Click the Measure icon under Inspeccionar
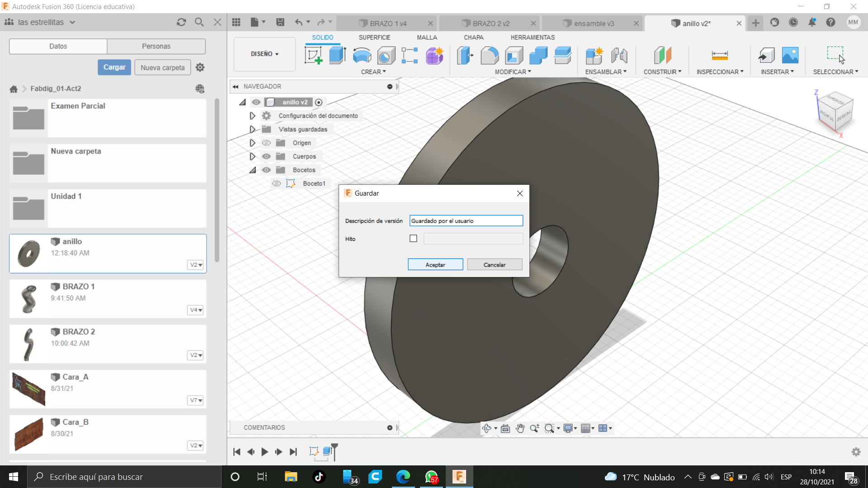 [719, 56]
